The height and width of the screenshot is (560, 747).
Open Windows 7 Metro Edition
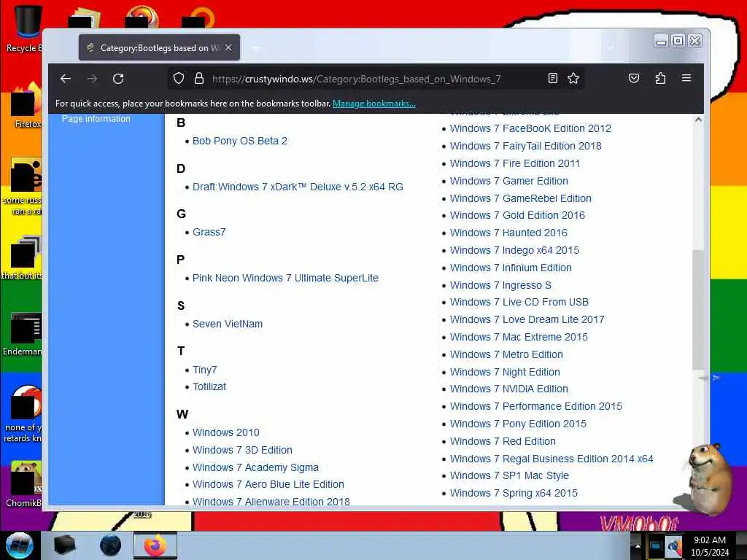(506, 355)
